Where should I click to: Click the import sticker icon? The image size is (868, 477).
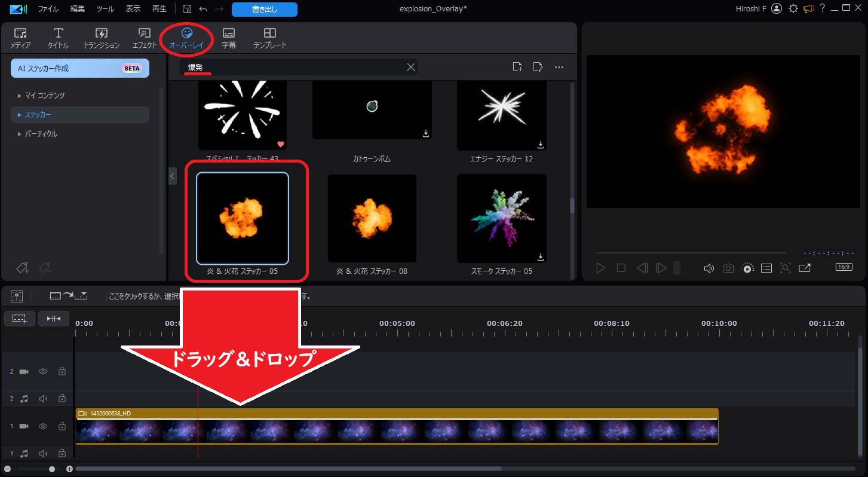point(517,67)
